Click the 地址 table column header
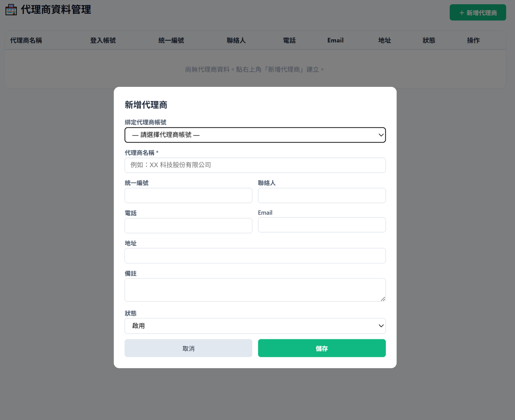This screenshot has width=515, height=420. (385, 40)
